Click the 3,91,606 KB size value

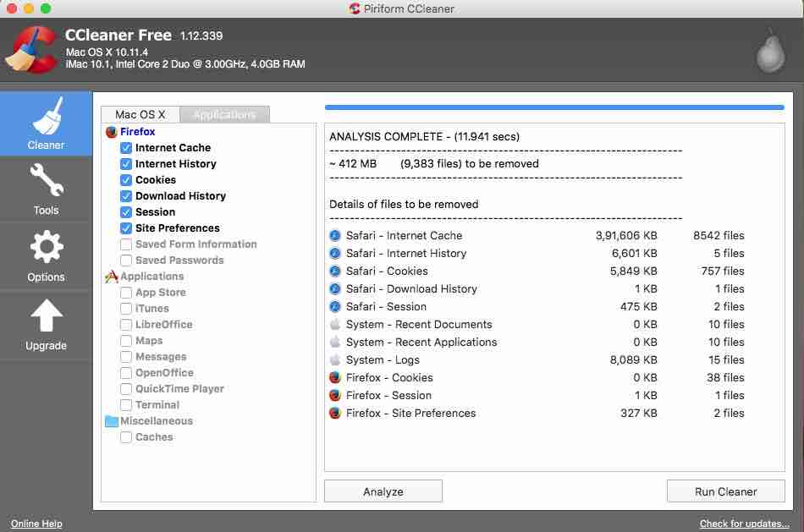point(626,236)
